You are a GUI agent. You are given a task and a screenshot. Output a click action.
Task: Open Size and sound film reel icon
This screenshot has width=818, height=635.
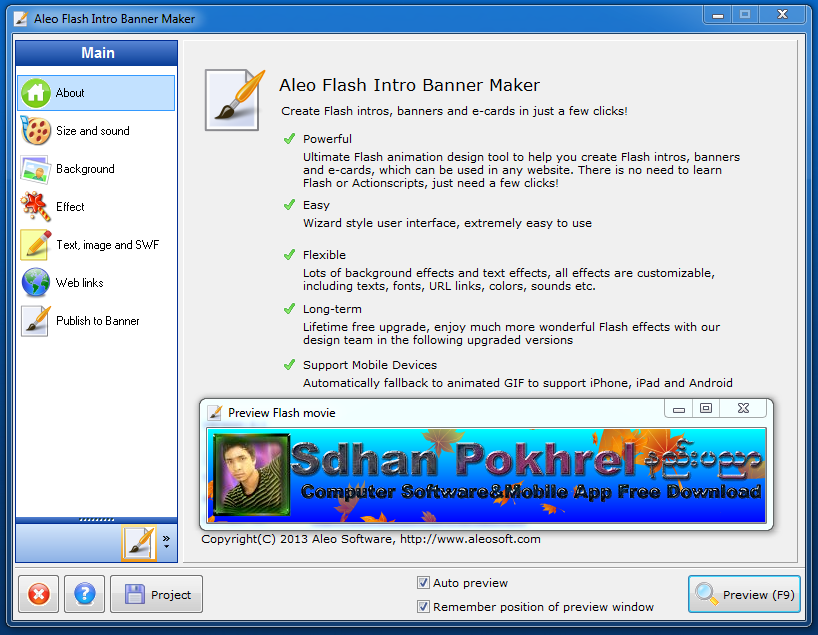[35, 131]
